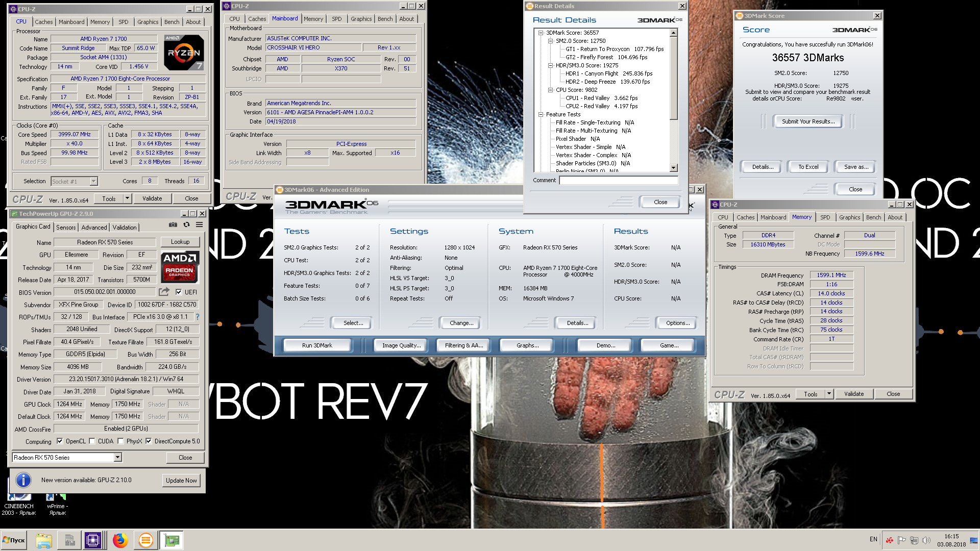Collapse the 3DMark Score tree node
Screen dimensions: 980x551
[541, 33]
